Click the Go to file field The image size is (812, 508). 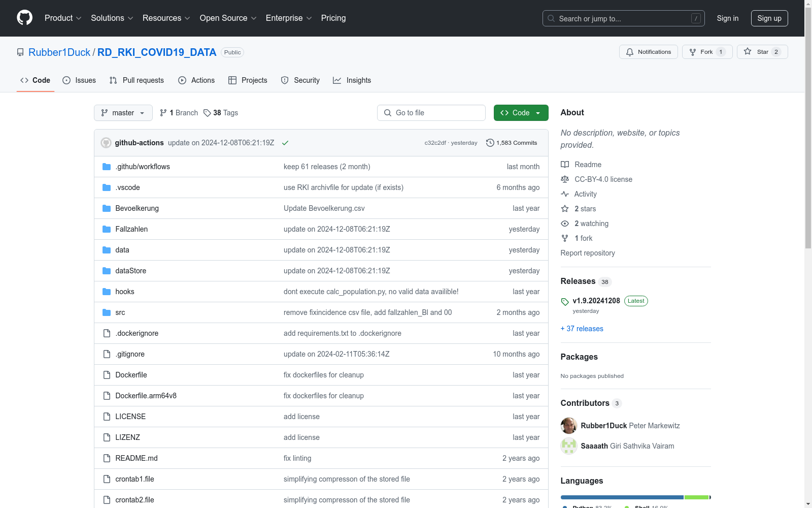(x=431, y=113)
